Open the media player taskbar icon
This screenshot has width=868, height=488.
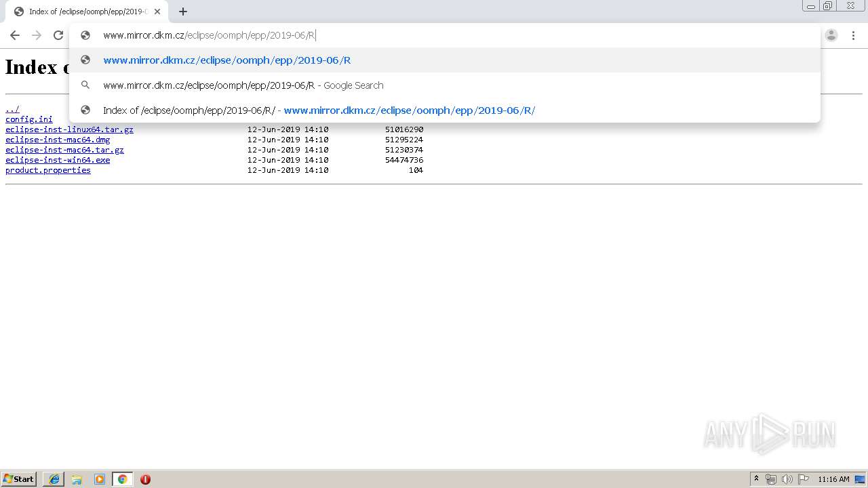point(100,479)
